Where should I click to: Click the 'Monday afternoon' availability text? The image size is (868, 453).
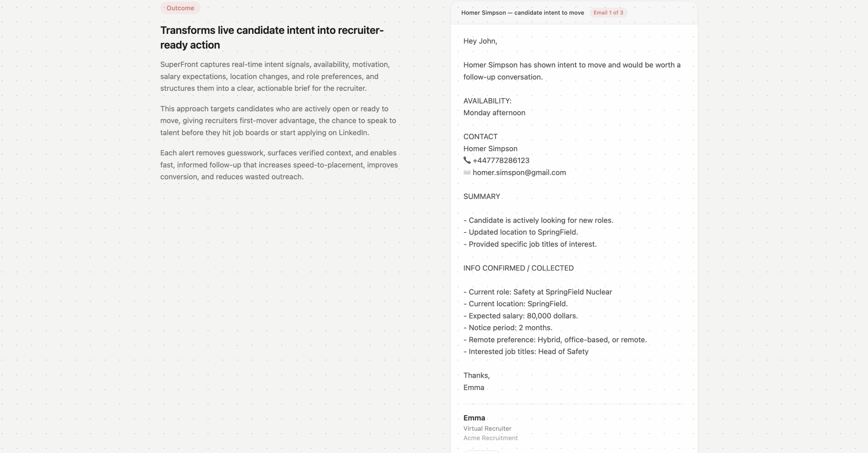(494, 112)
